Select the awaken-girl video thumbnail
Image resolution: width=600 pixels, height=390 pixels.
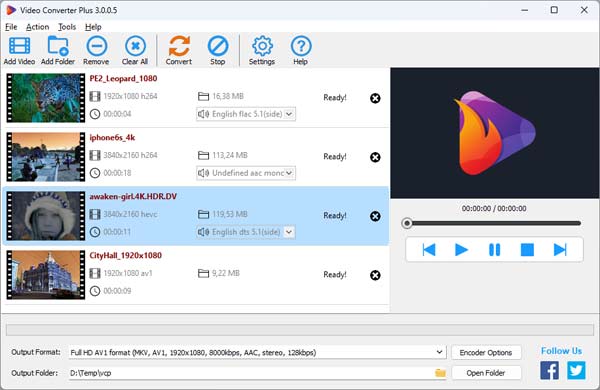[46, 216]
